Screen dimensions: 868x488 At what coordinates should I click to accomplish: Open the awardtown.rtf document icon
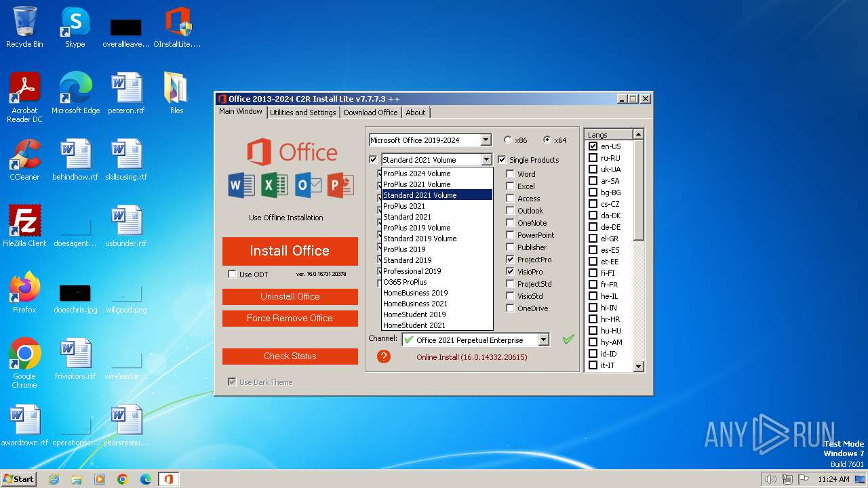(24, 426)
